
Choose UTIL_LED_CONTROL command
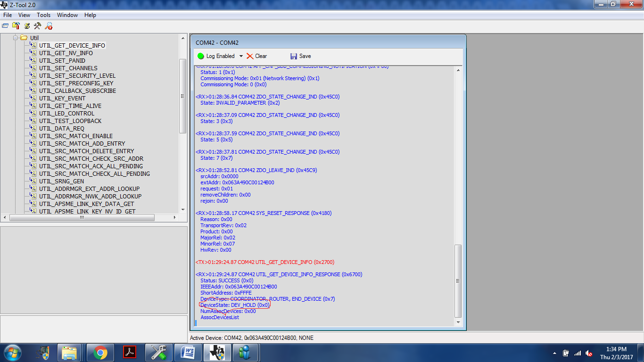[x=66, y=114]
